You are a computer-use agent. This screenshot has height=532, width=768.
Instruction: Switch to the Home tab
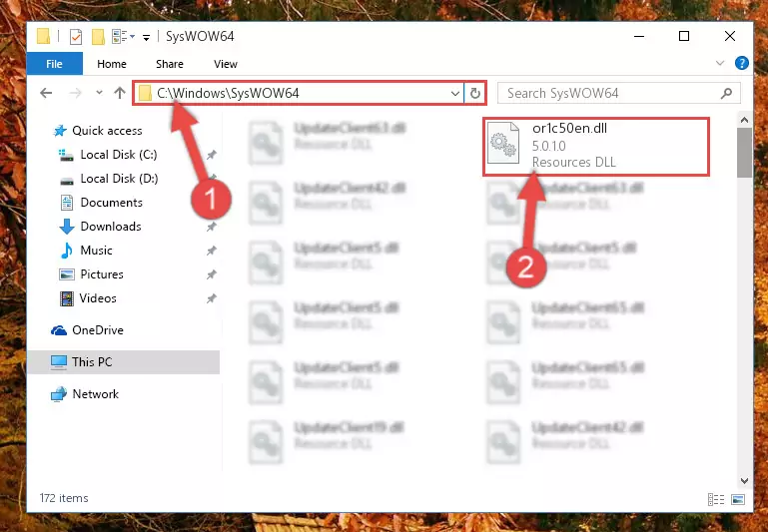pos(112,64)
